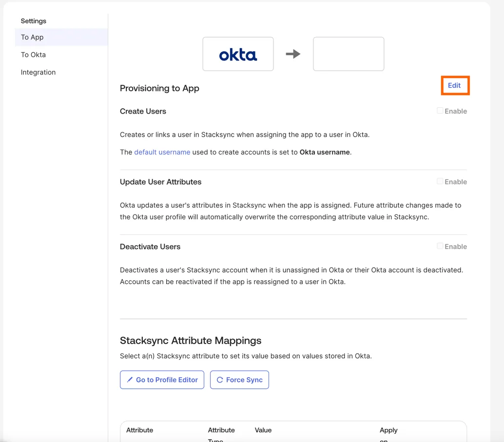Click the Update User Attributes heading
Screen dimensions: 504x442
(161, 182)
